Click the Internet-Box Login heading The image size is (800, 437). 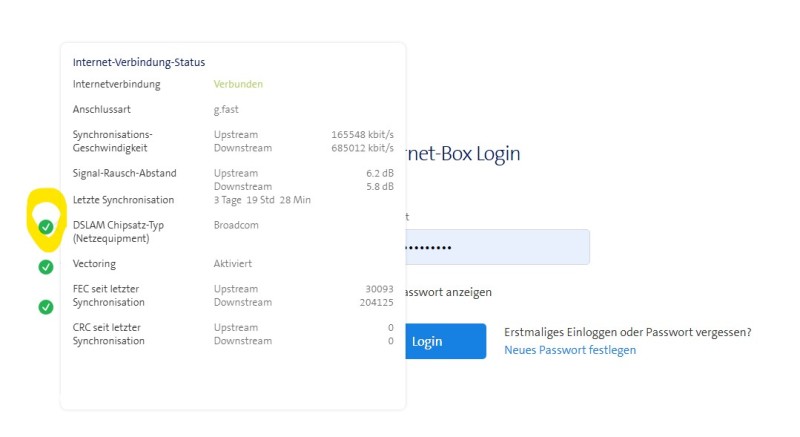tap(462, 153)
